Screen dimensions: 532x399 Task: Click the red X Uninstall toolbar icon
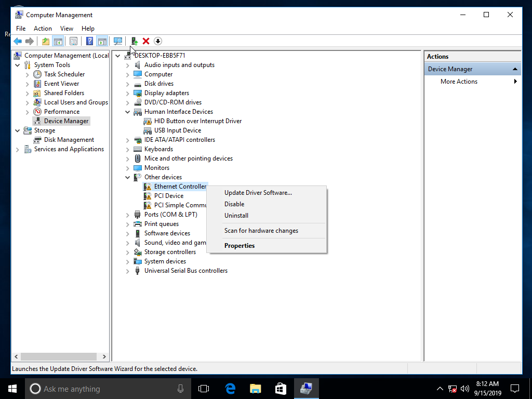pos(146,41)
